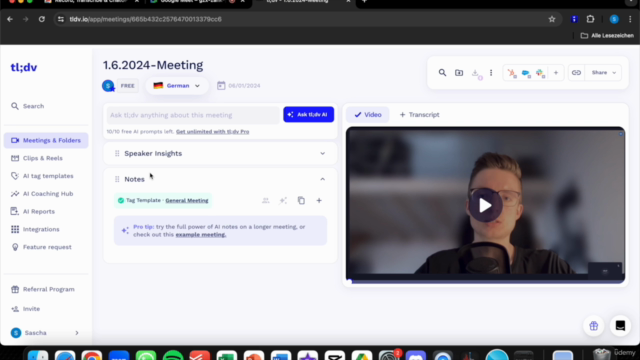Open Google Chrome from the Dock
This screenshot has height=360, width=640.
tap(92, 355)
